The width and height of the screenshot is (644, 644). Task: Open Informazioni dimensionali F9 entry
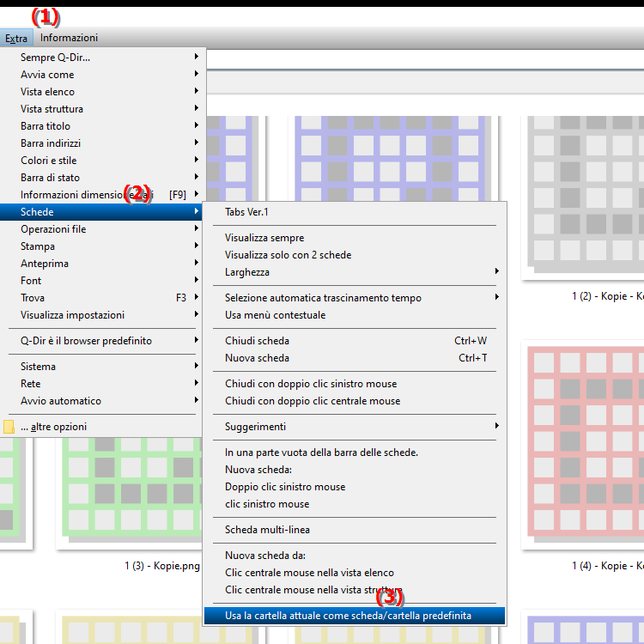[x=101, y=195]
